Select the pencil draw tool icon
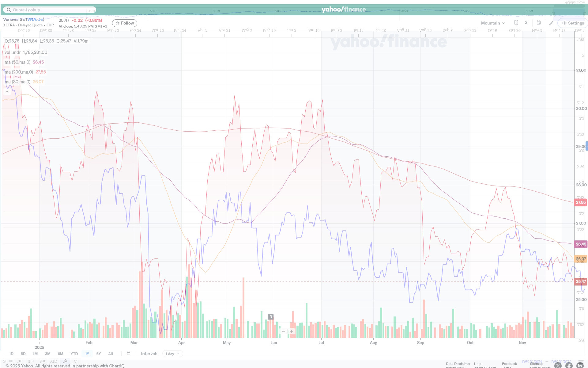 [x=551, y=23]
